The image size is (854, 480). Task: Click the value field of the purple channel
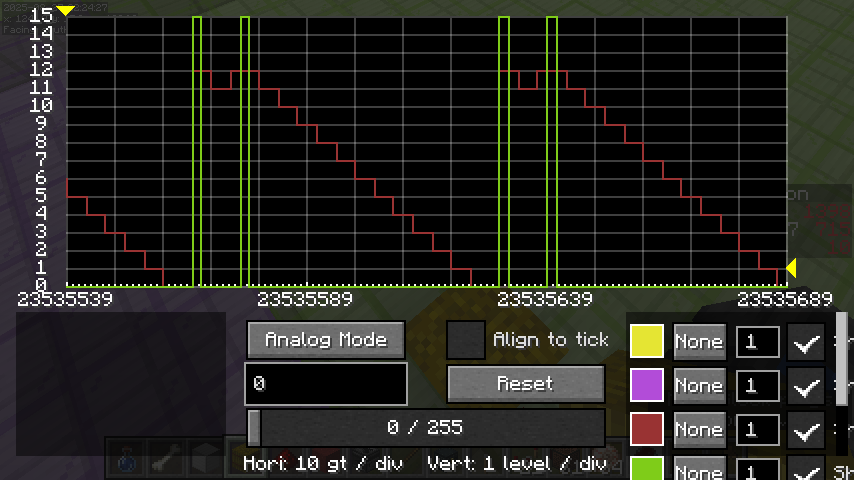pyautogui.click(x=758, y=385)
